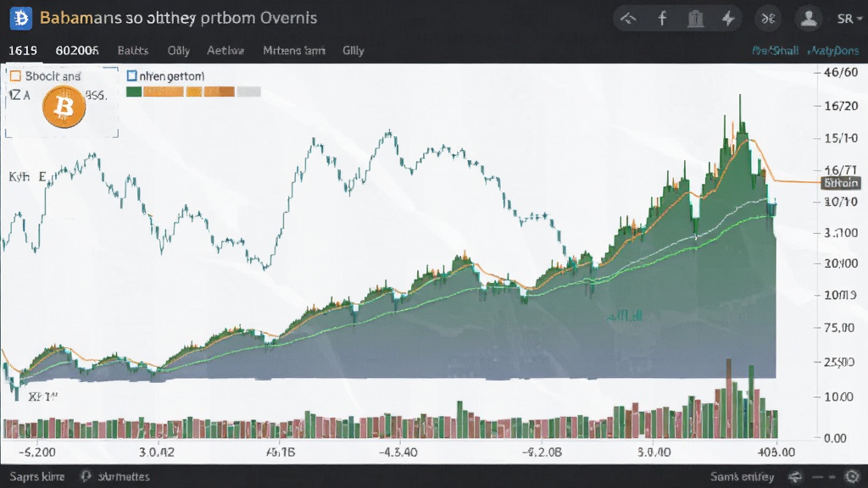Click the Bitcoin price tag on the price axis
The height and width of the screenshot is (488, 868).
[x=841, y=183]
